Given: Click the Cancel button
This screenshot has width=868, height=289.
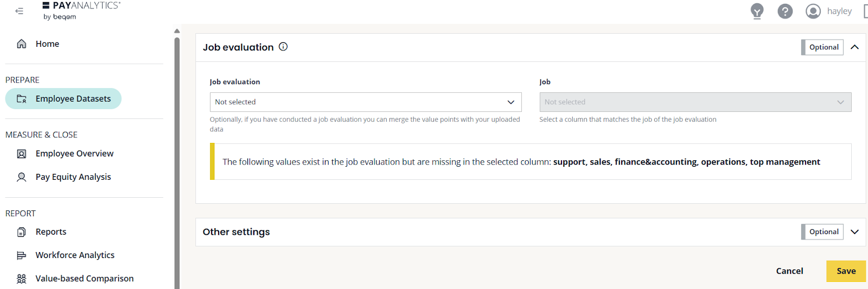Looking at the screenshot, I should [x=789, y=271].
